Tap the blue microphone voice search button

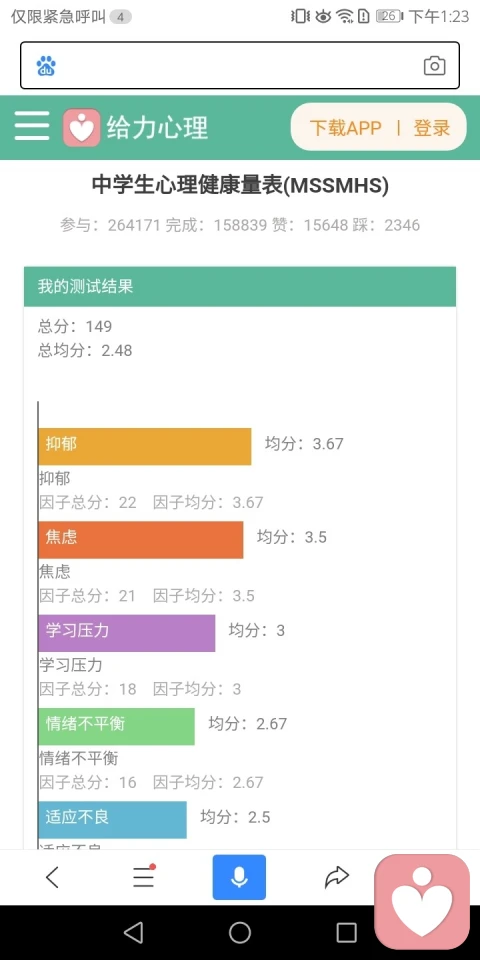coord(239,877)
